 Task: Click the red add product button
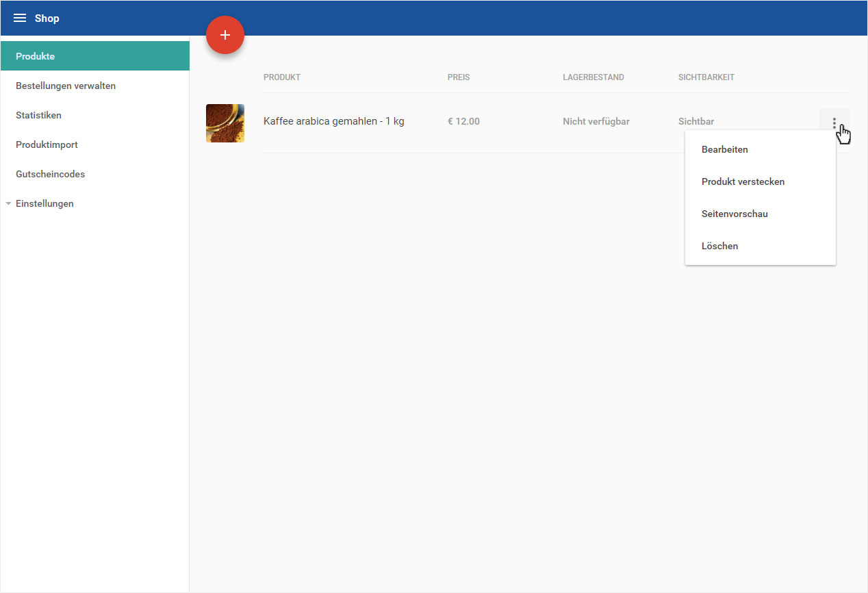pos(225,35)
